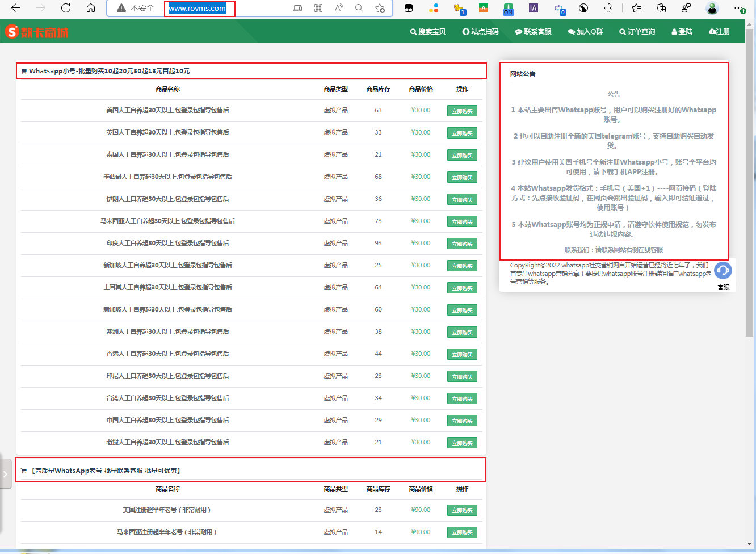Click the 商品价格 header in the first table
The width and height of the screenshot is (756, 554).
click(x=421, y=89)
